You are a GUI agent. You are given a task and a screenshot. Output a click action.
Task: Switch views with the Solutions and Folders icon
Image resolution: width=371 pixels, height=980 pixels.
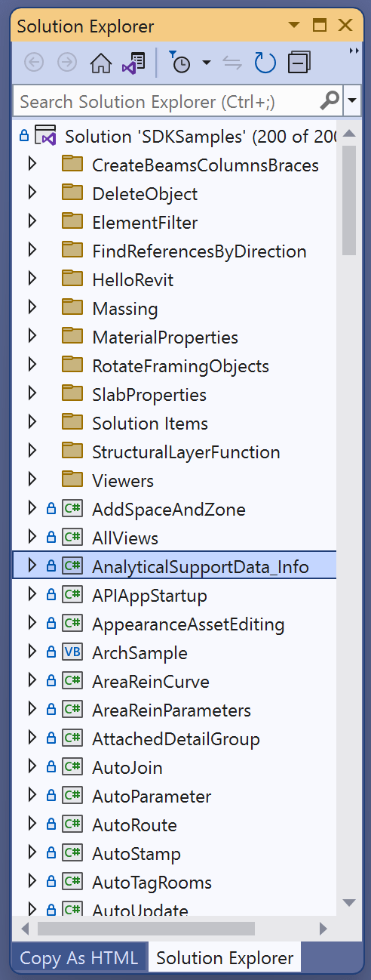tap(133, 63)
